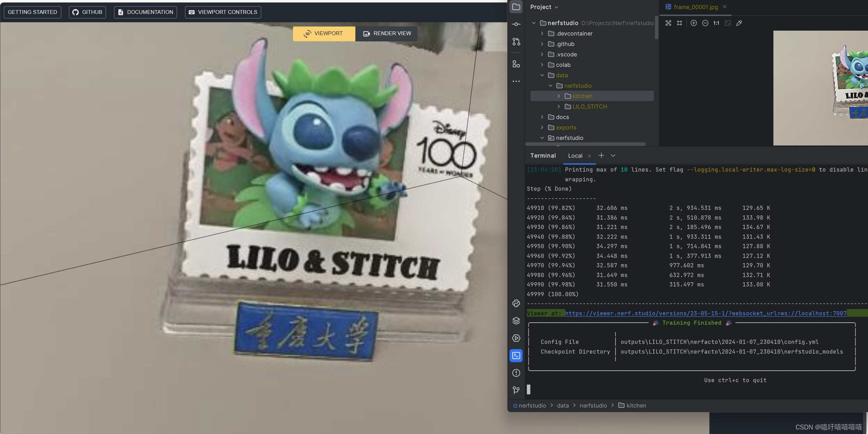Close the Local terminal session tab

coord(589,156)
